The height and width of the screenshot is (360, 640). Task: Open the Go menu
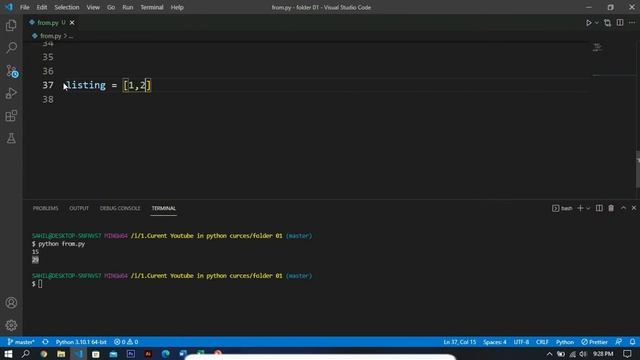pos(111,7)
